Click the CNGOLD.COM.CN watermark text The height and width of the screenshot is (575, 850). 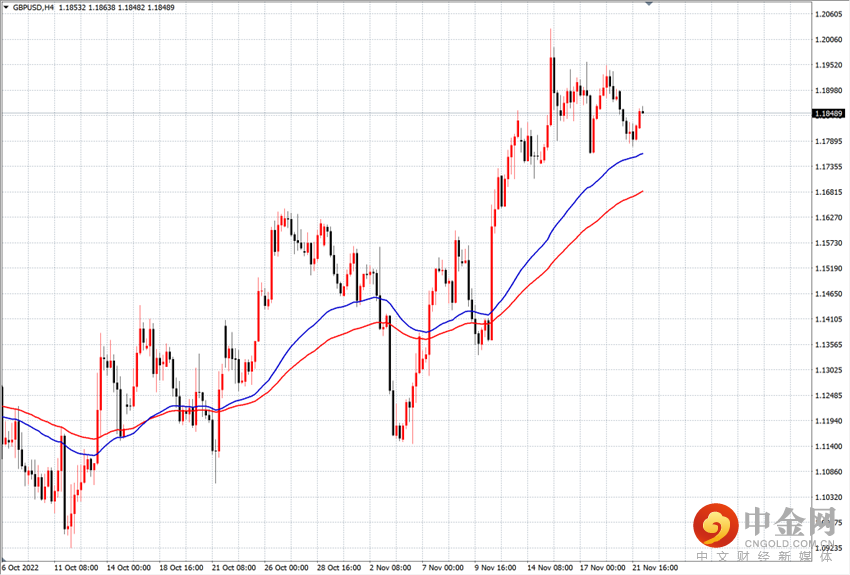tap(789, 544)
